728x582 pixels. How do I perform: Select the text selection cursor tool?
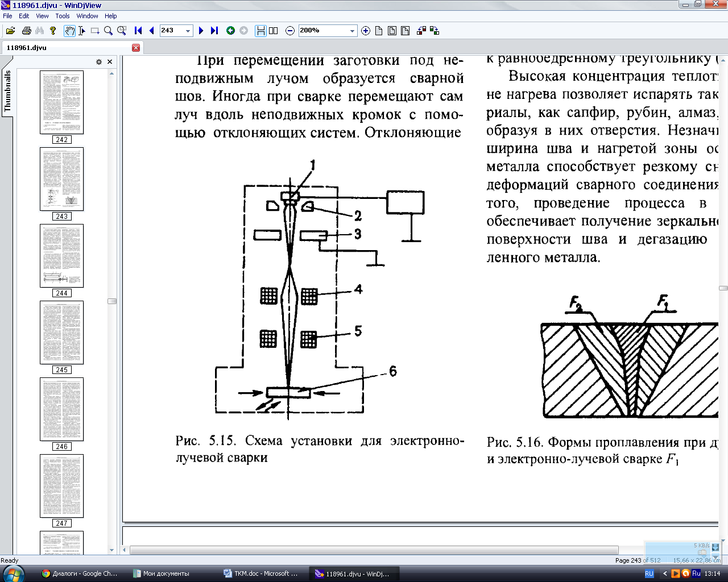[x=82, y=31]
